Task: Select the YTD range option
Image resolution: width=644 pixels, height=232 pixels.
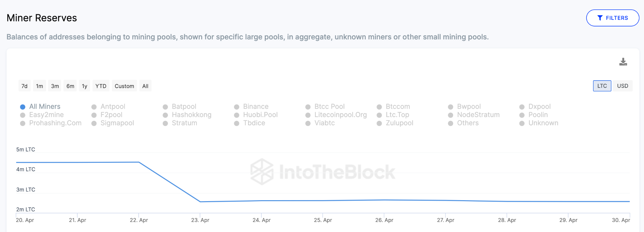Action: [x=101, y=86]
